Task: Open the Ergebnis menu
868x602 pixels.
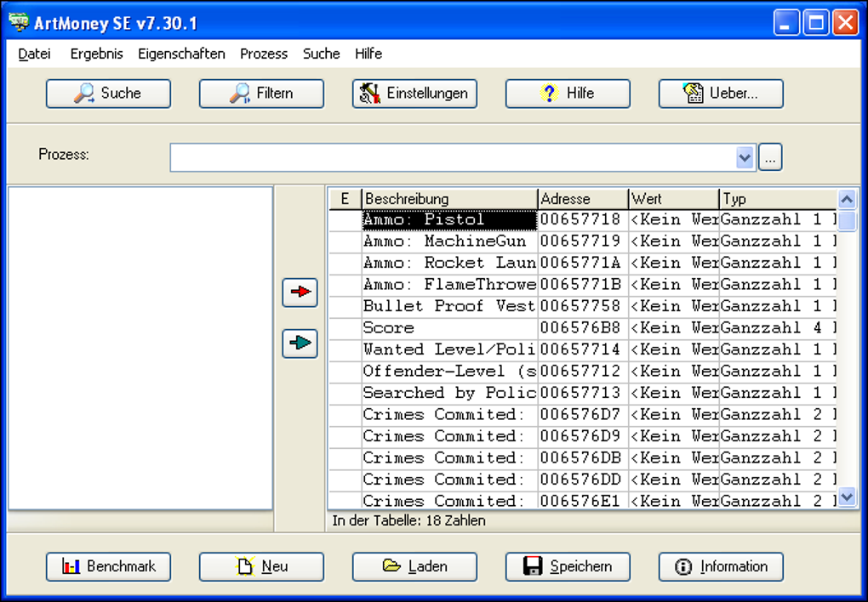Action: [x=96, y=54]
